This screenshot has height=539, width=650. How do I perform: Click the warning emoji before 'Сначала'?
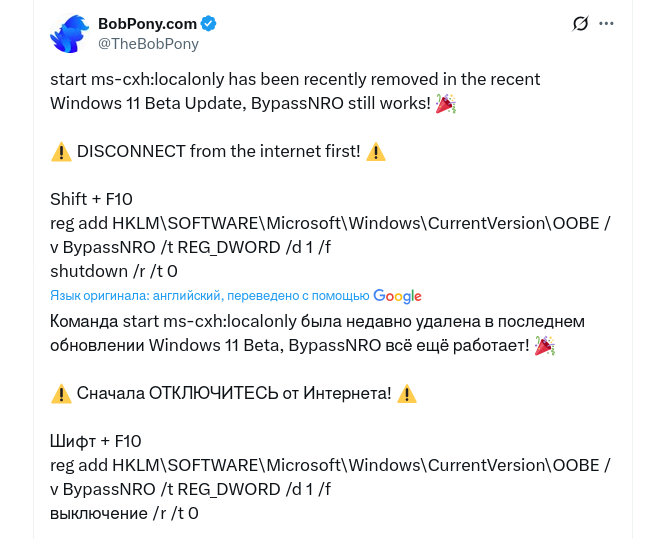click(x=61, y=394)
